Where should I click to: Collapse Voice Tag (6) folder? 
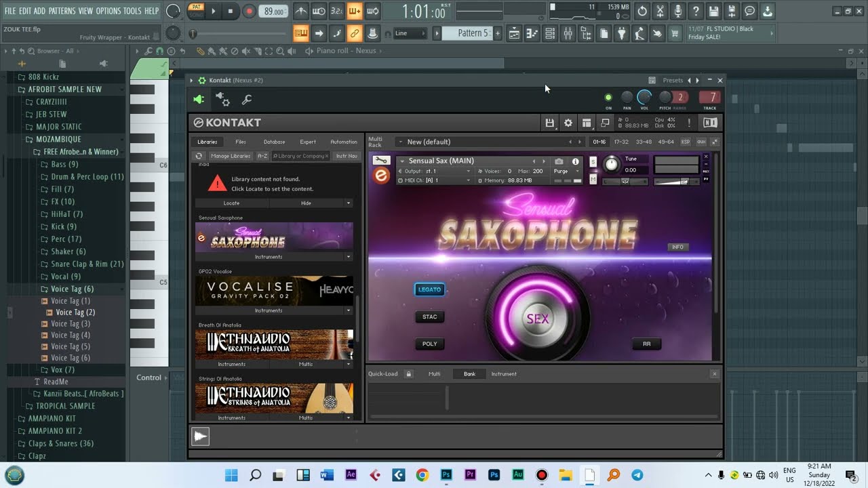(72, 289)
